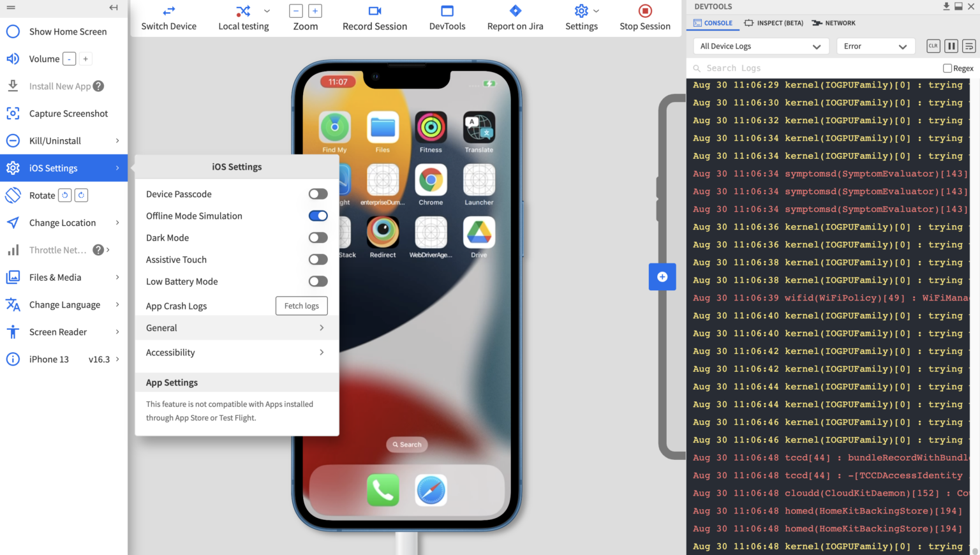Viewport: 980px width, 555px height.
Task: Turn on Assistive Touch
Action: [318, 259]
